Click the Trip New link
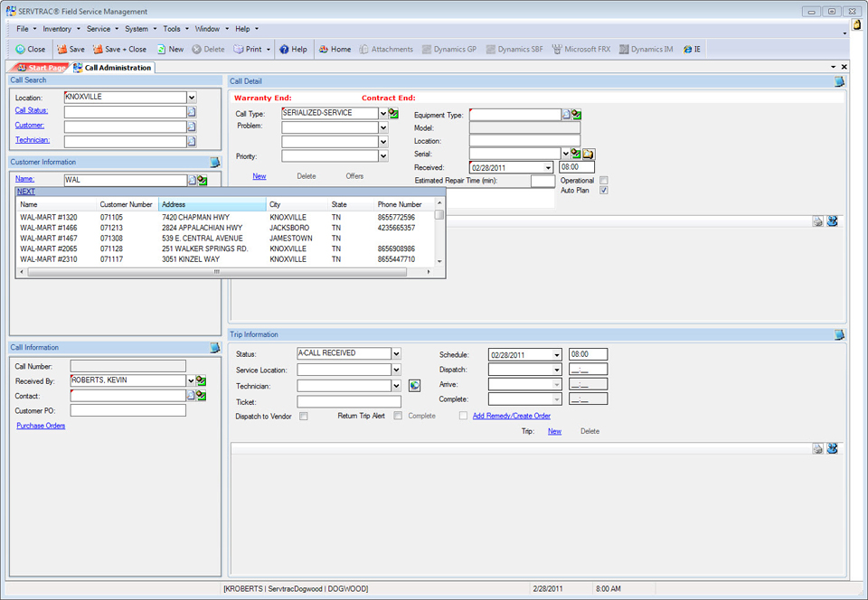 coord(554,431)
